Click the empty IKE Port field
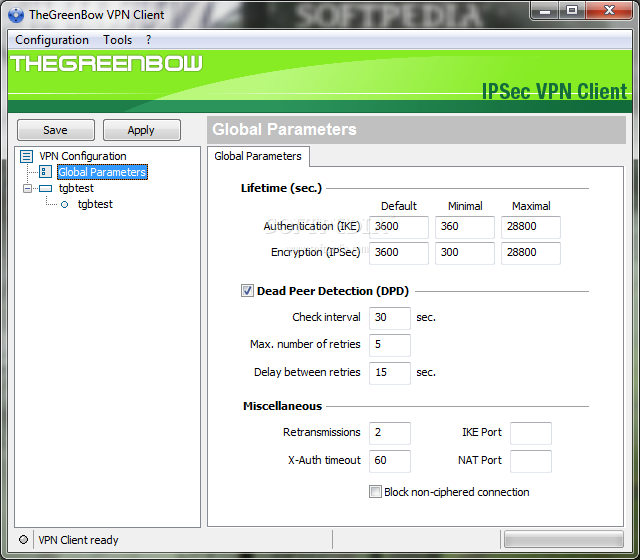 point(531,433)
